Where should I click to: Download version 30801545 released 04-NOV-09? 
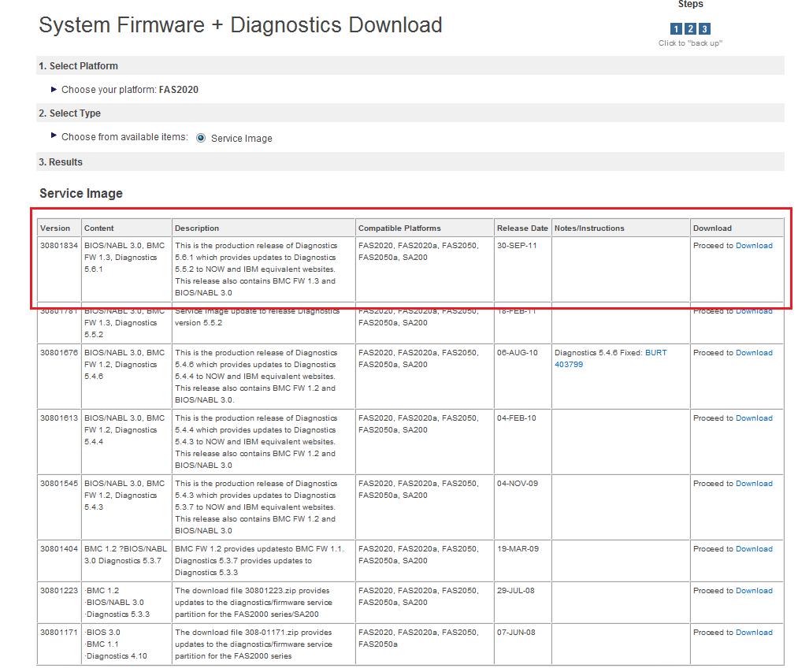[x=754, y=484]
